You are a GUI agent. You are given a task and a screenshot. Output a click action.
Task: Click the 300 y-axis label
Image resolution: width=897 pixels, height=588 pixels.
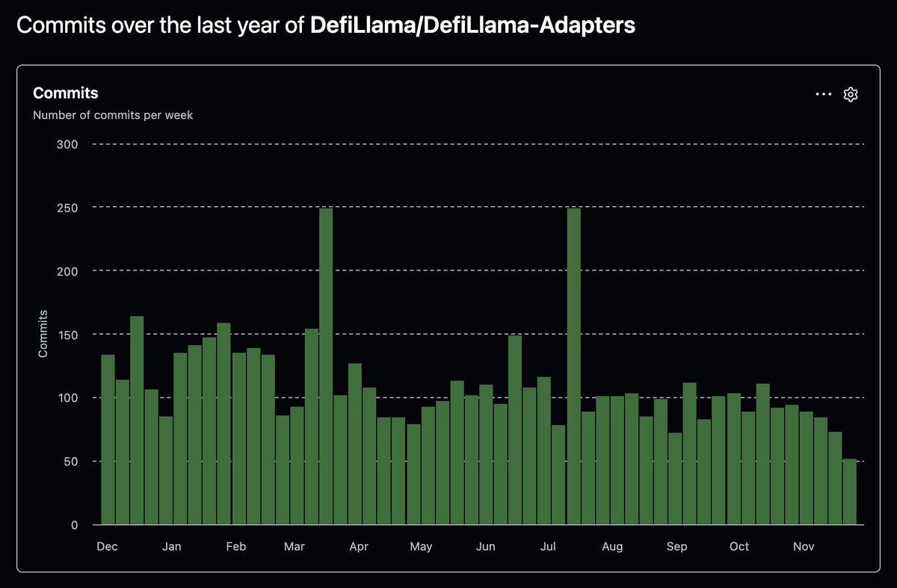(x=67, y=143)
